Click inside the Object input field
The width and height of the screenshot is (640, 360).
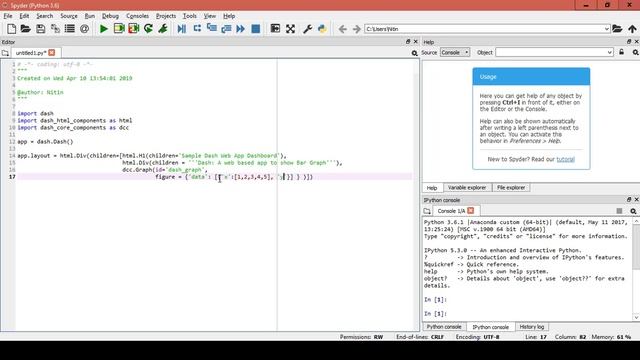click(551, 53)
